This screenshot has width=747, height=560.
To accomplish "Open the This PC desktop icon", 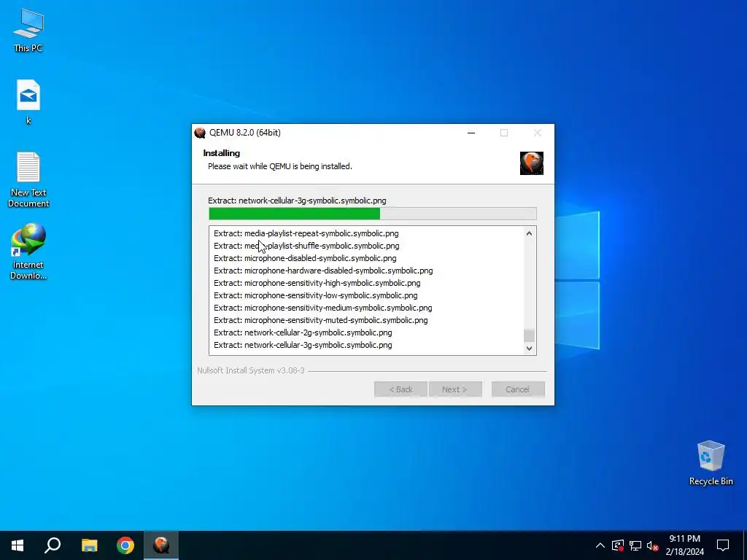I will click(x=28, y=31).
